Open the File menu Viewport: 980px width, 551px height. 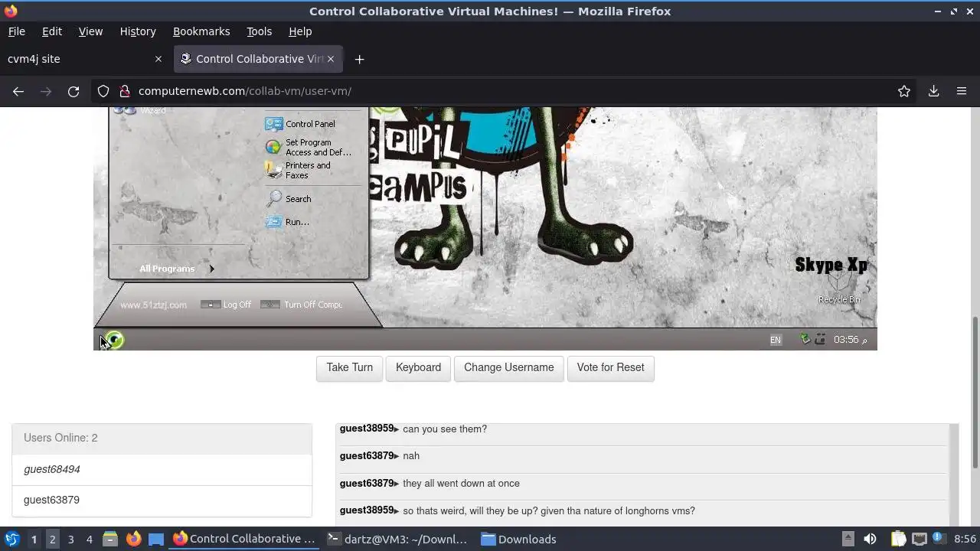(16, 31)
